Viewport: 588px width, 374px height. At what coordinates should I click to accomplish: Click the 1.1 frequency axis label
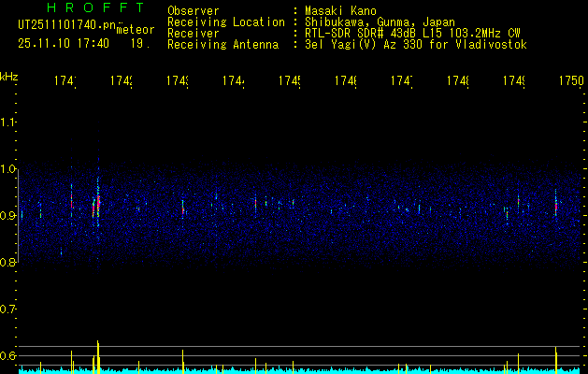click(x=8, y=122)
